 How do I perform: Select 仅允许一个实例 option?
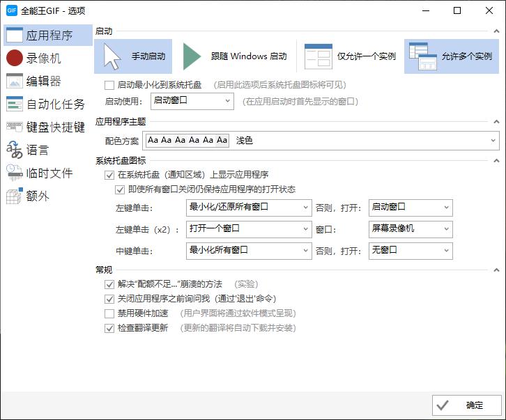pos(351,56)
